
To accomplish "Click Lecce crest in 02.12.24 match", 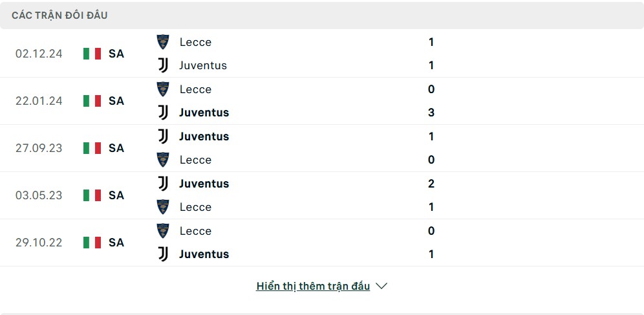I will pyautogui.click(x=163, y=42).
